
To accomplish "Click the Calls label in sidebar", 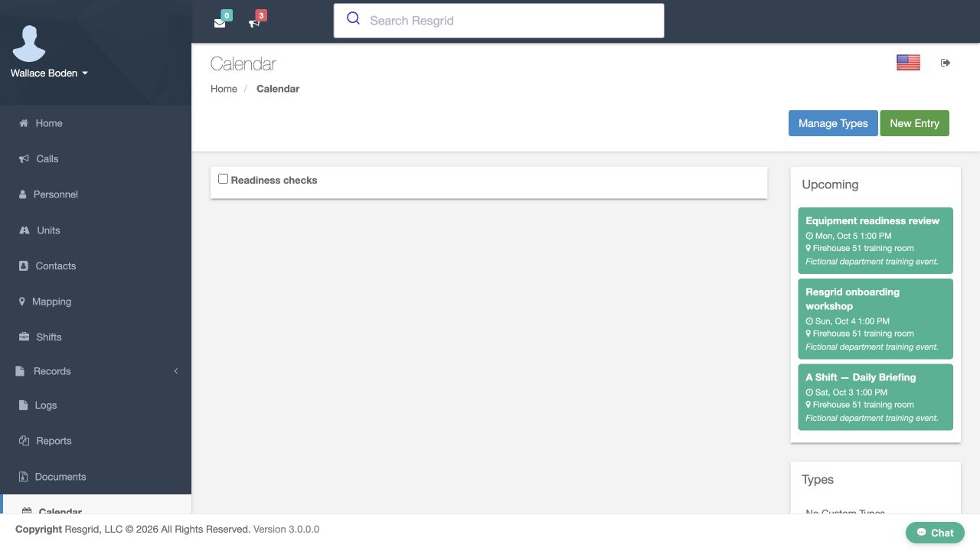I will [x=47, y=159].
